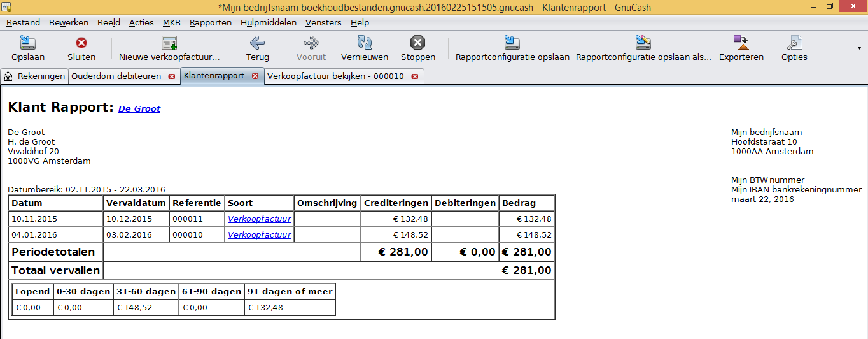The width and height of the screenshot is (868, 339).
Task: Close the Verkoopfactuur bekijken tab
Action: (x=415, y=76)
